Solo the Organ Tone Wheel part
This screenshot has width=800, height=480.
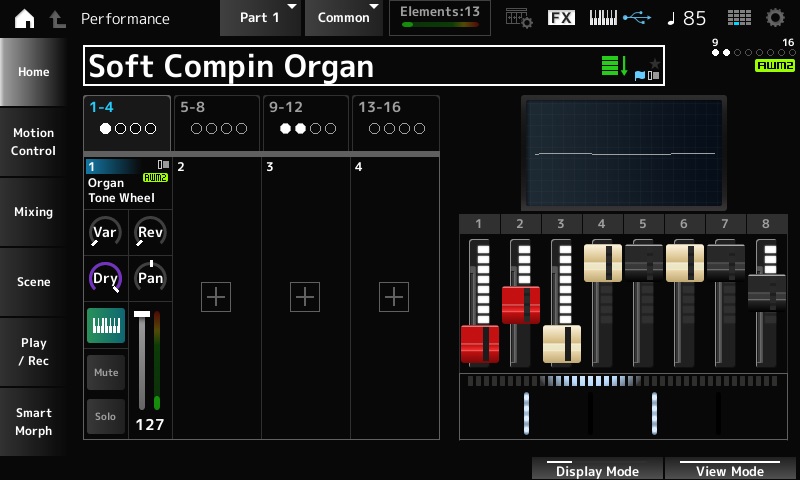(x=106, y=416)
